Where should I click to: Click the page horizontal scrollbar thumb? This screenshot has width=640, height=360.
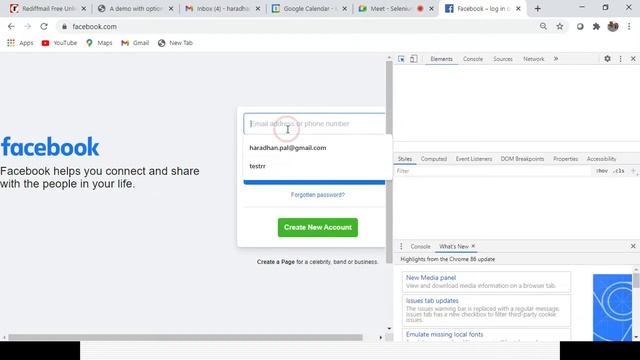tap(185, 337)
